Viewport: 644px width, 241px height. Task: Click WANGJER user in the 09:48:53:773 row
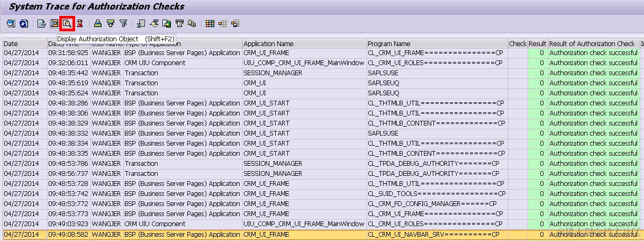(x=106, y=214)
